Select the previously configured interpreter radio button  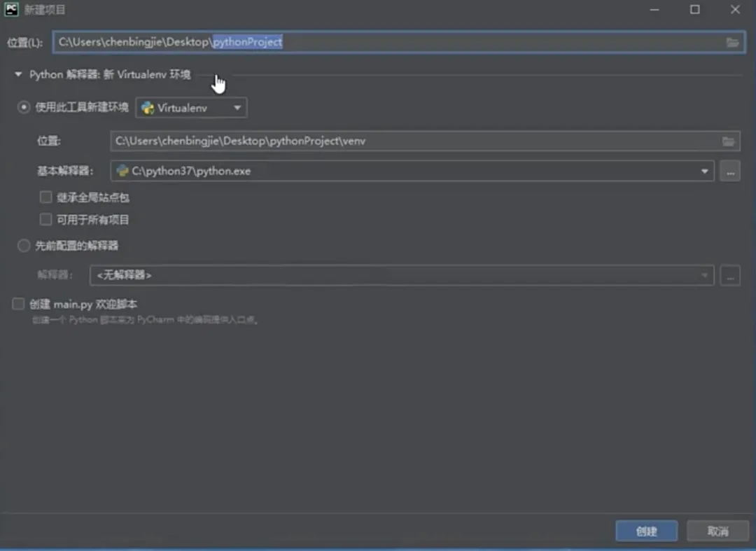pyautogui.click(x=23, y=246)
